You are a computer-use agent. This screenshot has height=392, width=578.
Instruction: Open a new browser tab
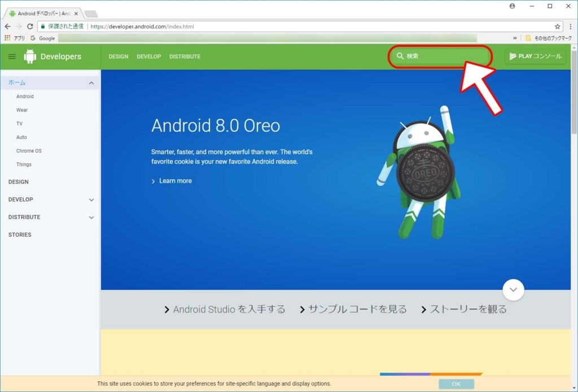tap(91, 14)
